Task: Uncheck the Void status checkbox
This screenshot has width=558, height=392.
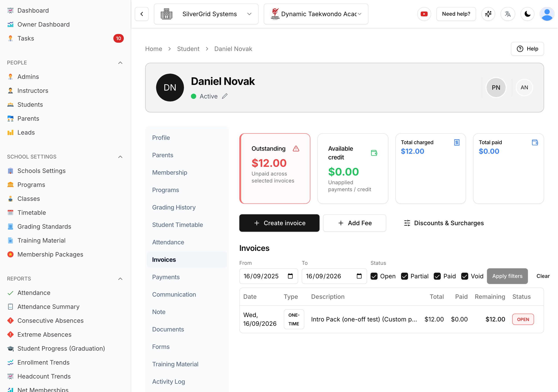Action: (464, 276)
